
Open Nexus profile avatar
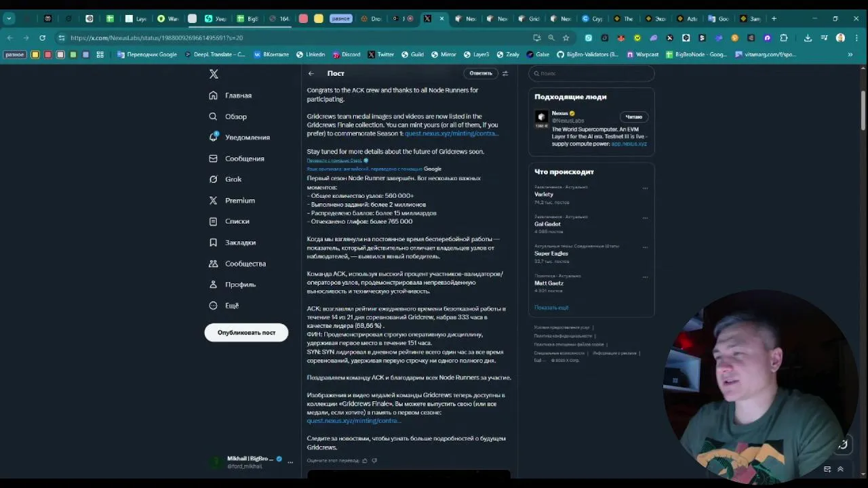click(541, 117)
